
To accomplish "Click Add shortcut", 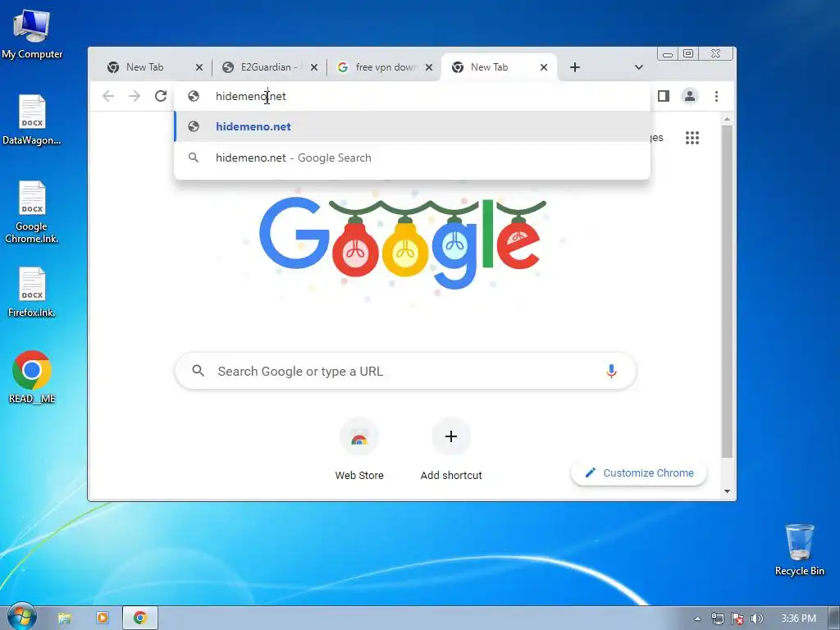I will pos(451,450).
